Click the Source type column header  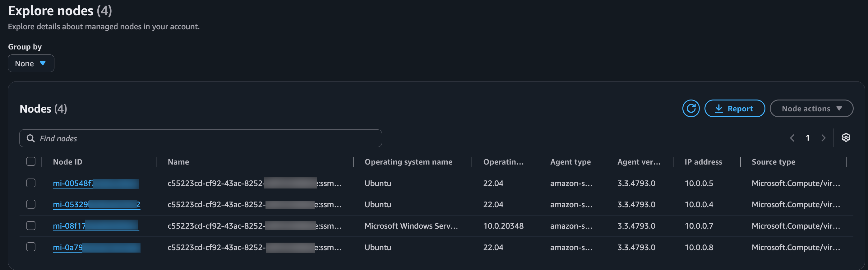click(773, 162)
